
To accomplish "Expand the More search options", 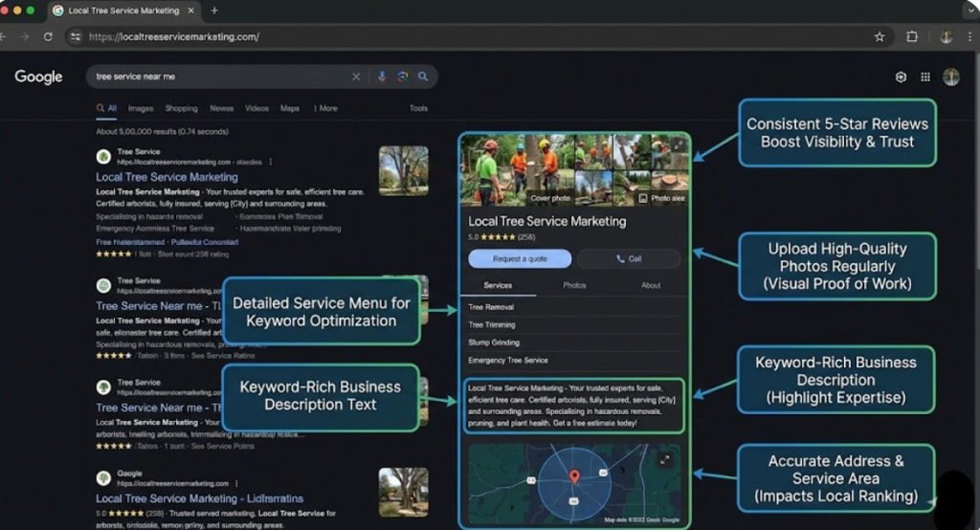I will click(x=325, y=108).
